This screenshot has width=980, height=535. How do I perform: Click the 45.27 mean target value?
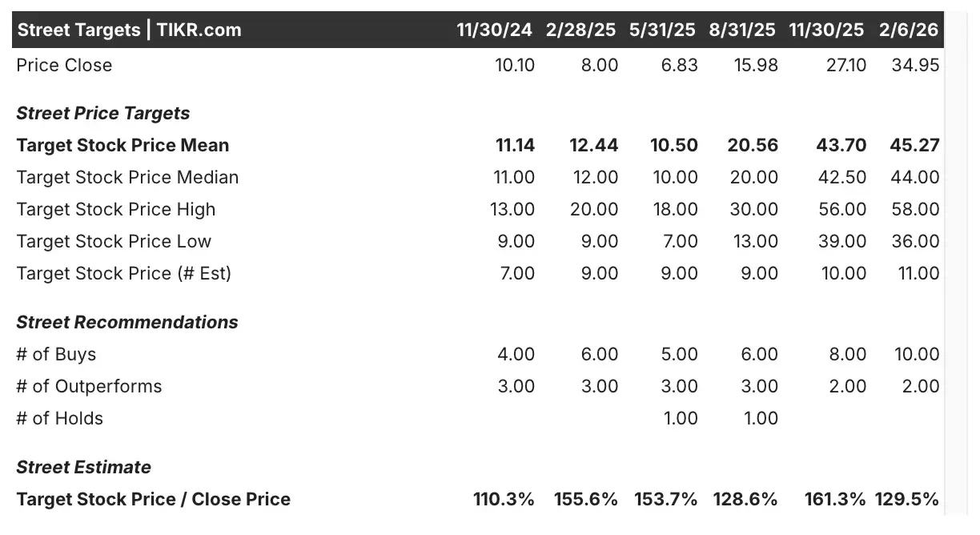914,145
